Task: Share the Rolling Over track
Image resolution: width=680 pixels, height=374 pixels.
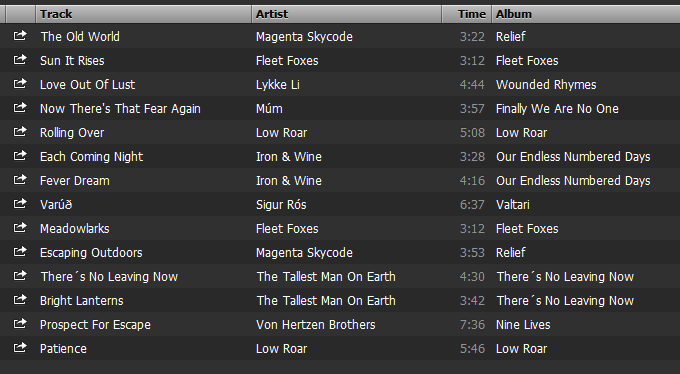Action: pos(20,131)
